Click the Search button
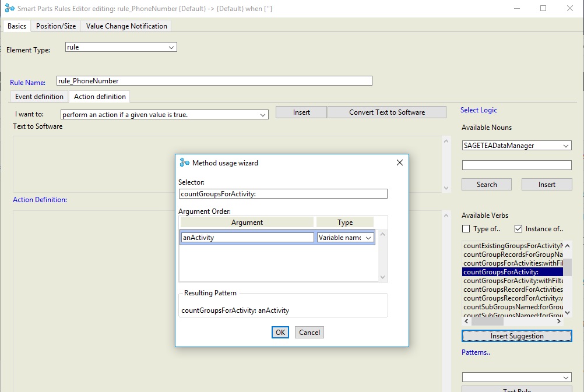 (x=487, y=184)
